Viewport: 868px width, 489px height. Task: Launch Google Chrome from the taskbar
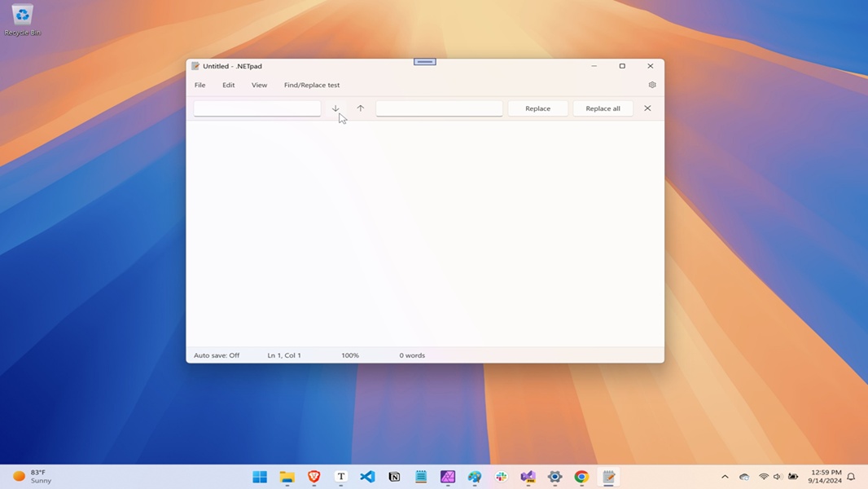581,477
